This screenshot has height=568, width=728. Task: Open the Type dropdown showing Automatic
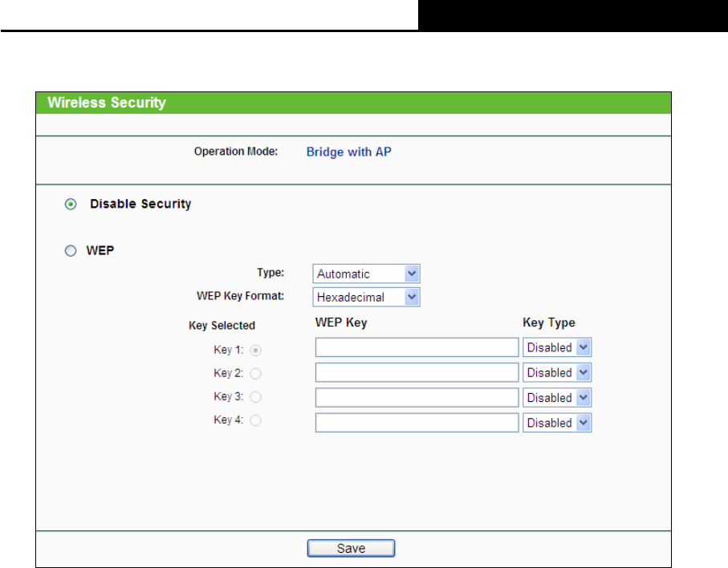tap(366, 274)
